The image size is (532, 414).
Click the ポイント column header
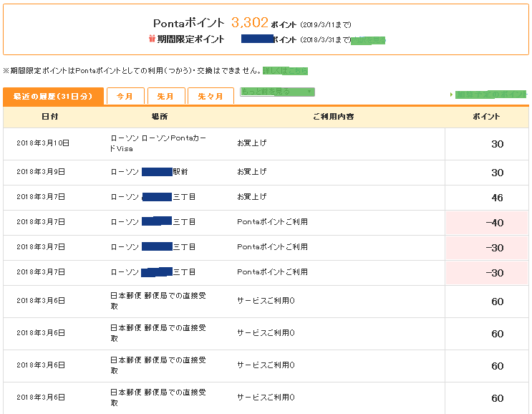(487, 117)
